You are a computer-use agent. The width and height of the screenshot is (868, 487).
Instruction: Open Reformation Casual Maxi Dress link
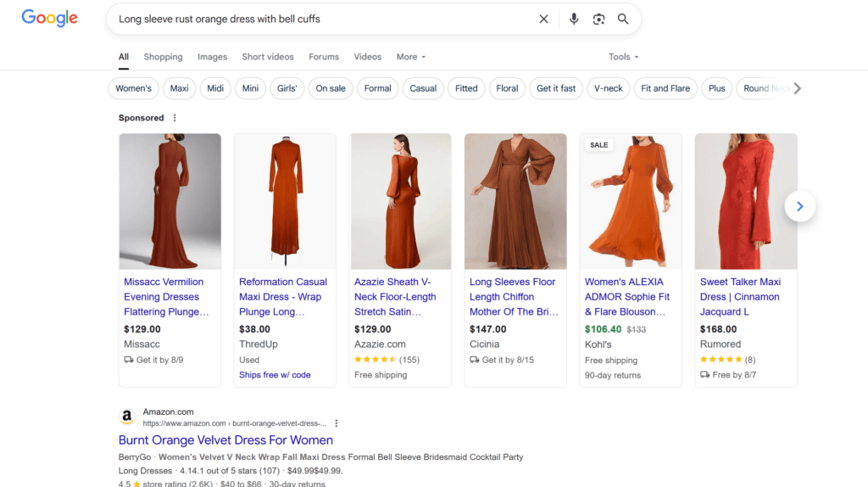283,297
